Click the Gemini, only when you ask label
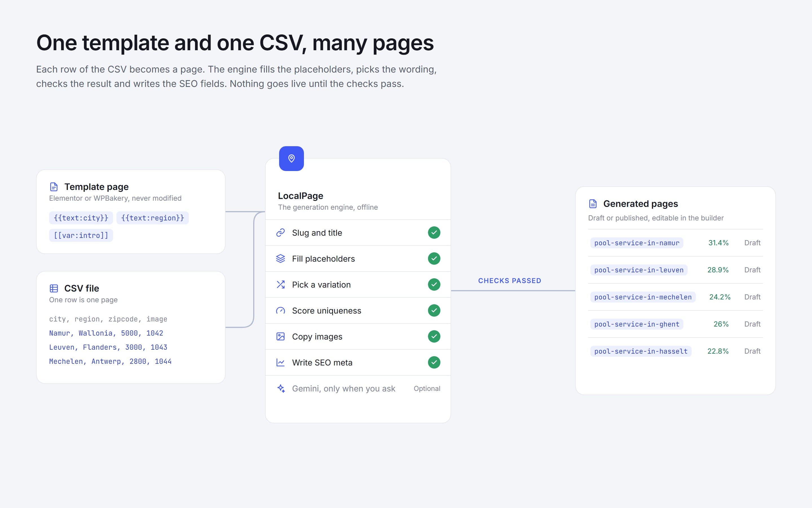The image size is (812, 508). pyautogui.click(x=344, y=389)
